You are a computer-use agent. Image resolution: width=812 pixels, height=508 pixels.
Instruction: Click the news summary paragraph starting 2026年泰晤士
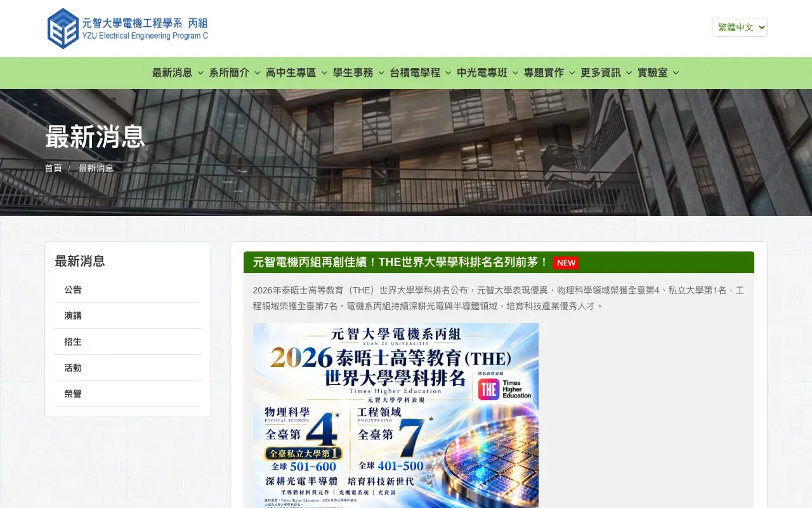tap(499, 298)
